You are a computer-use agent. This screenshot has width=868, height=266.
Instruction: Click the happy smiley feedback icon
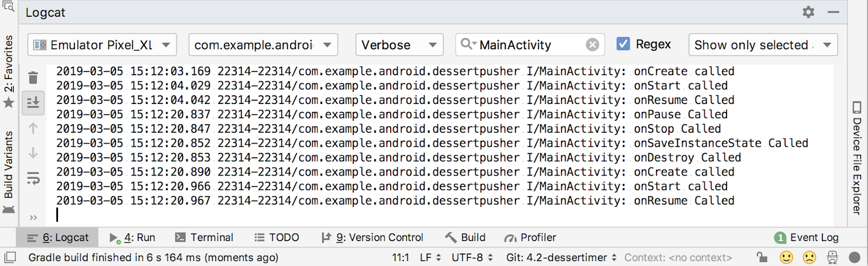[x=786, y=257]
